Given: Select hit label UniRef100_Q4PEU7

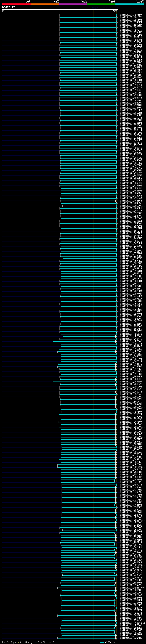Looking at the screenshot, I should 131,422.
